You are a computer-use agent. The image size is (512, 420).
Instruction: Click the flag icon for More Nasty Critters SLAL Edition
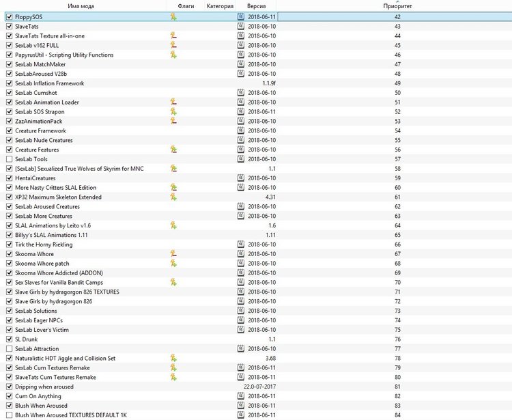(173, 187)
